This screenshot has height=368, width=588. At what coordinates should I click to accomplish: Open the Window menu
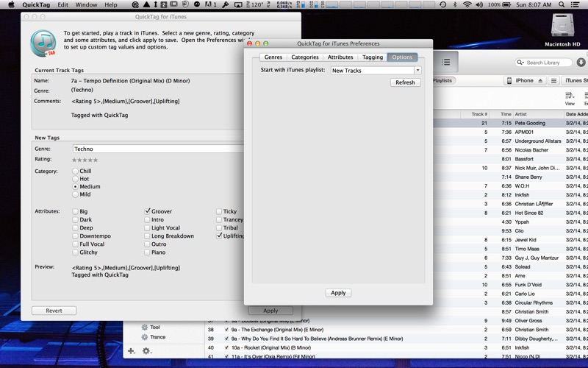coord(86,4)
